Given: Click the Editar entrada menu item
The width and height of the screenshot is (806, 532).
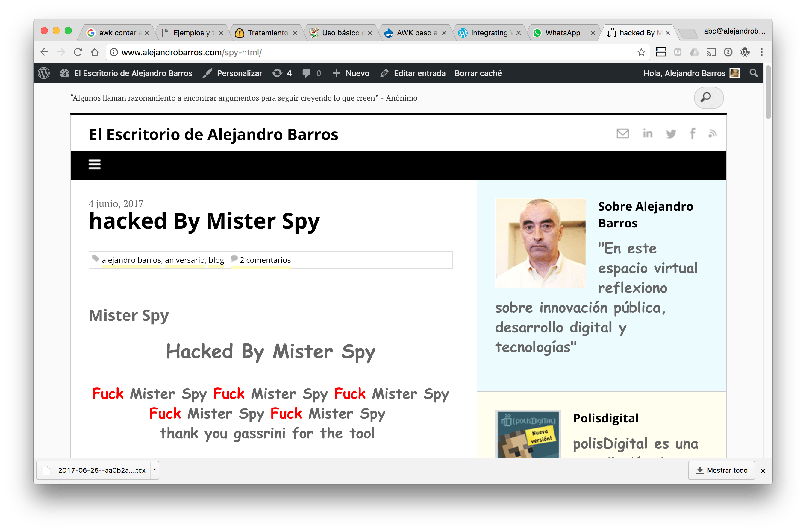Looking at the screenshot, I should (420, 73).
